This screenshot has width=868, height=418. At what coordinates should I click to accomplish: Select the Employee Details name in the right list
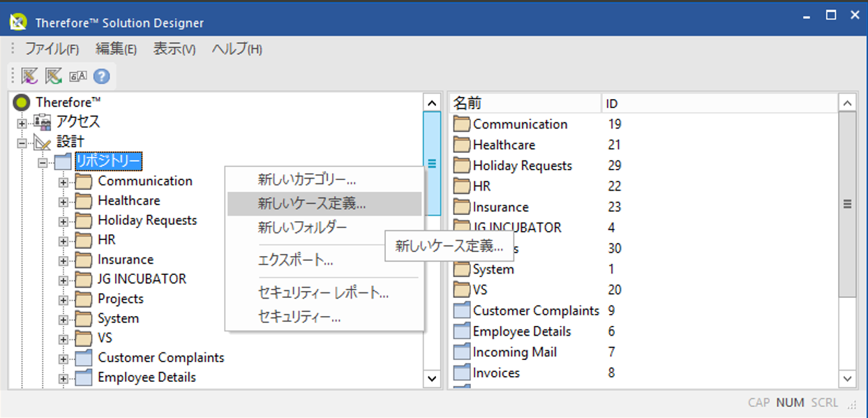[522, 331]
